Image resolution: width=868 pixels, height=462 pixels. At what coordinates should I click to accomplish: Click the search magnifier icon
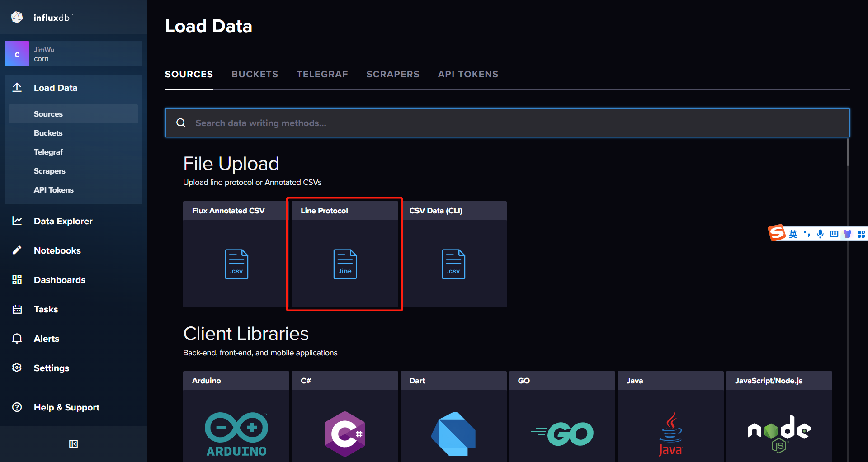tap(181, 123)
